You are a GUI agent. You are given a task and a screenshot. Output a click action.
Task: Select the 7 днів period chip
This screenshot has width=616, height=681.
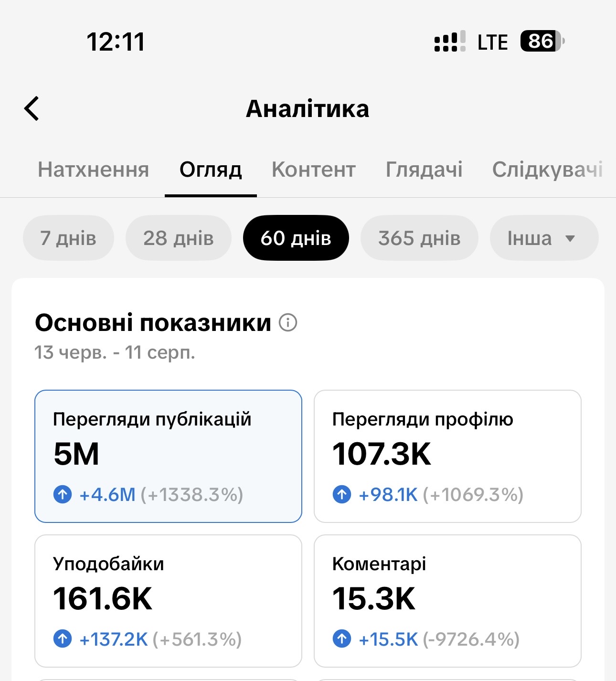[x=68, y=238]
